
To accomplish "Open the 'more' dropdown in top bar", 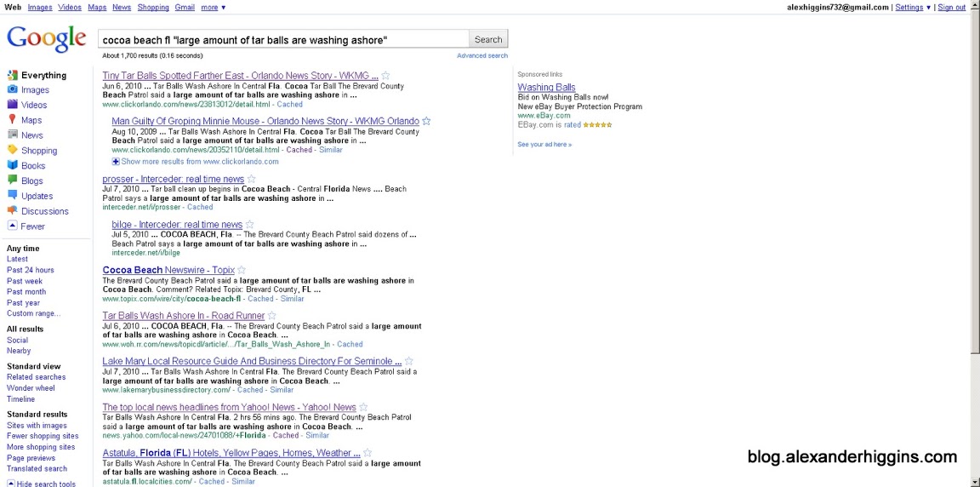I will [214, 8].
